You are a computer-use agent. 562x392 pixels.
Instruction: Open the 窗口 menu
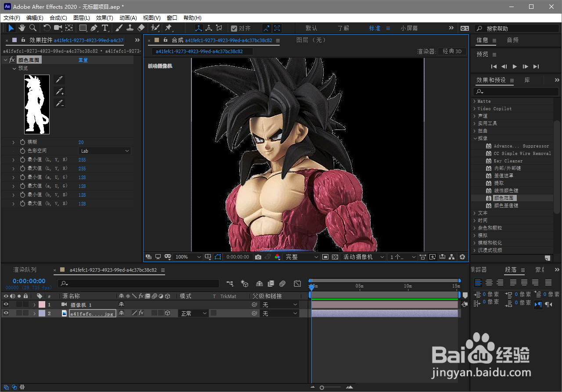point(172,18)
